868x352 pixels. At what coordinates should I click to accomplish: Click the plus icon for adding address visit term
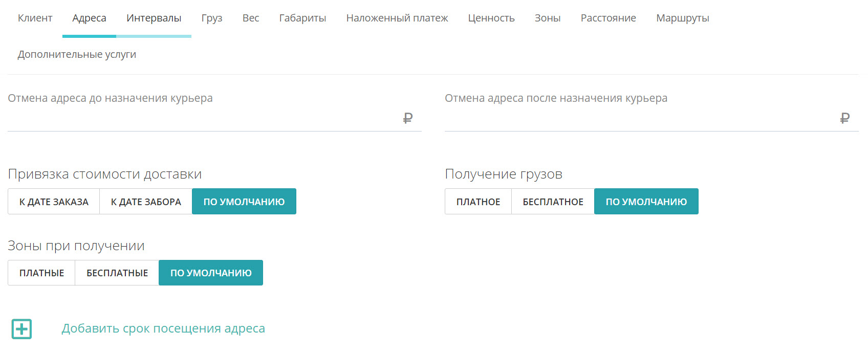(x=21, y=329)
